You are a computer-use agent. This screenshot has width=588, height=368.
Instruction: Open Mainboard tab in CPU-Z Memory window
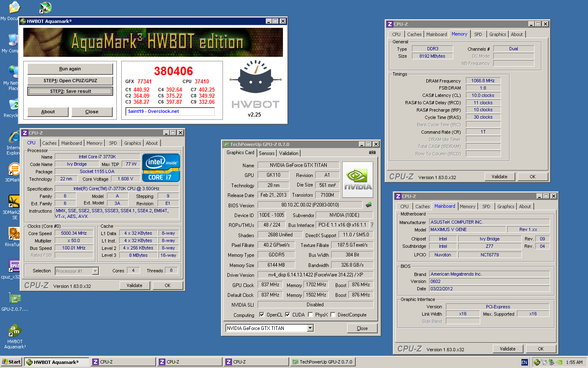437,34
